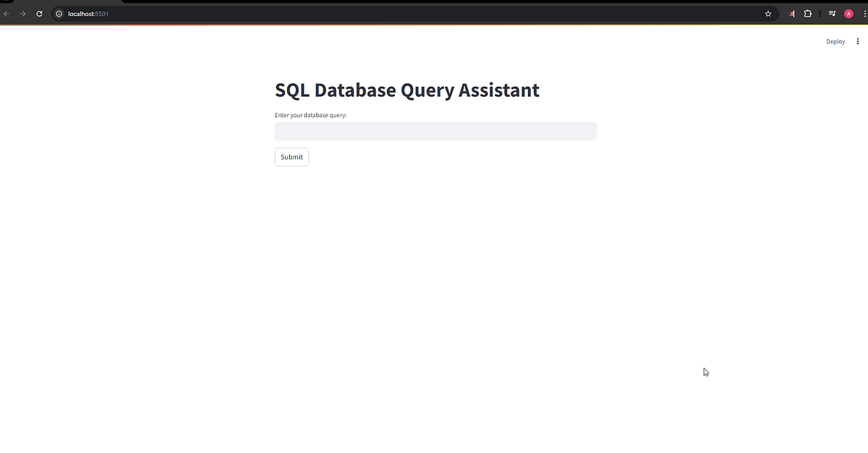This screenshot has height=453, width=868.
Task: Click the Deploy button icon in Streamlit toolbar
Action: point(835,41)
